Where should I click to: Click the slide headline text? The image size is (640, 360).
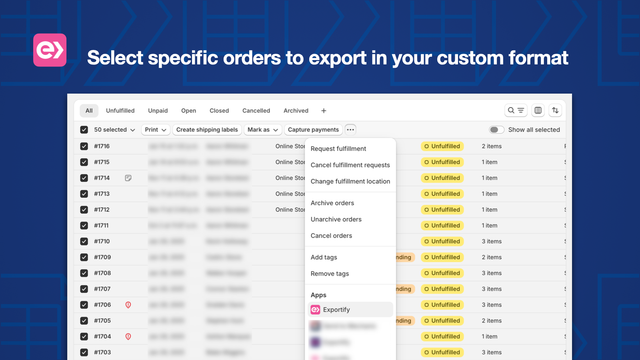tap(327, 58)
